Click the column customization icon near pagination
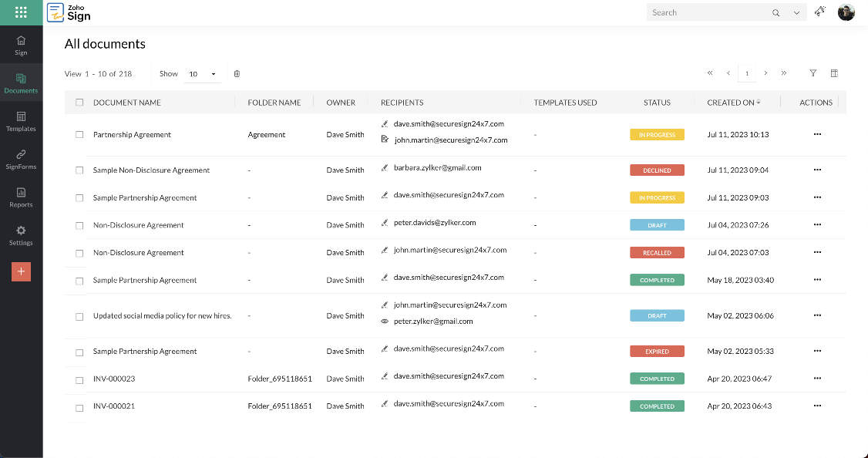This screenshot has width=868, height=458. coord(834,72)
